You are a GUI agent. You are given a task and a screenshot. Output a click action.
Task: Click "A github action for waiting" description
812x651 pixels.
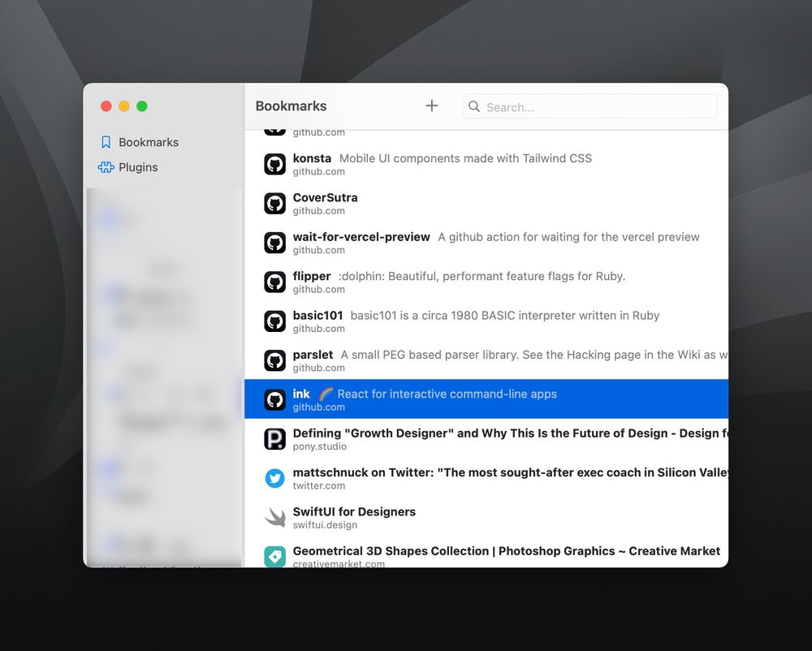coord(568,237)
